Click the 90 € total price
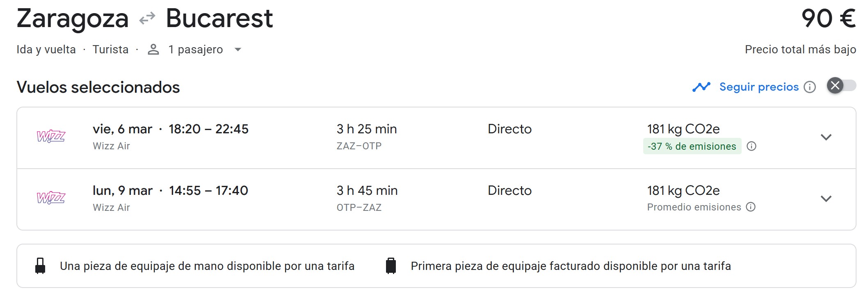This screenshot has height=297, width=868. (x=828, y=19)
